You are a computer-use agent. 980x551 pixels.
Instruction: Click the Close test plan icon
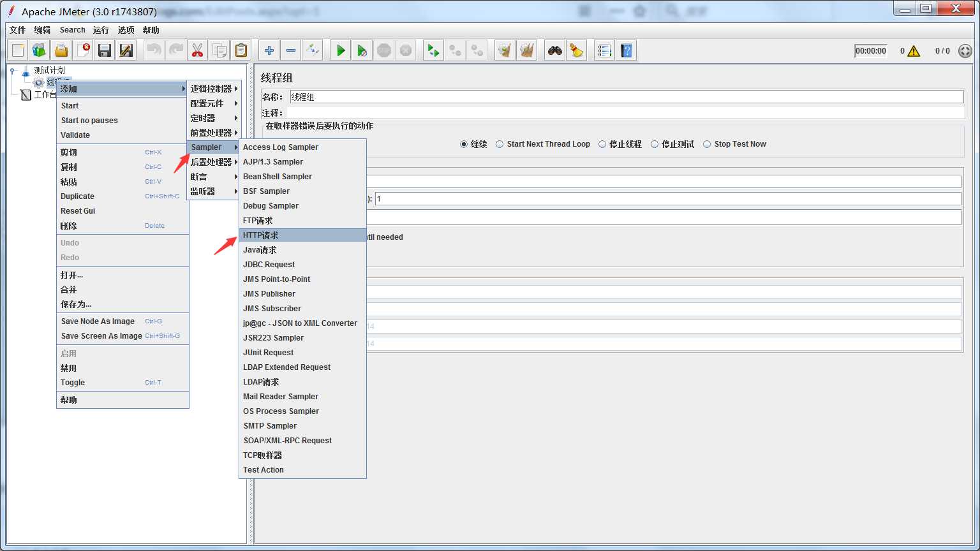(83, 50)
